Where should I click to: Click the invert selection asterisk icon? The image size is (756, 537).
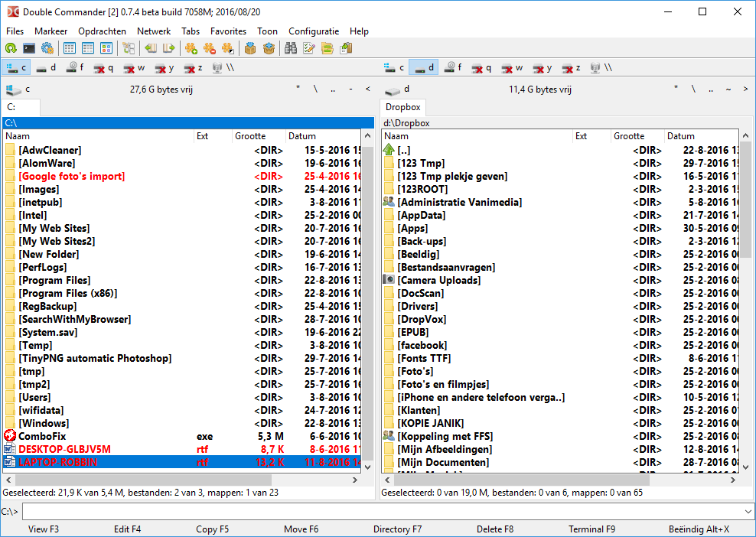click(x=227, y=48)
